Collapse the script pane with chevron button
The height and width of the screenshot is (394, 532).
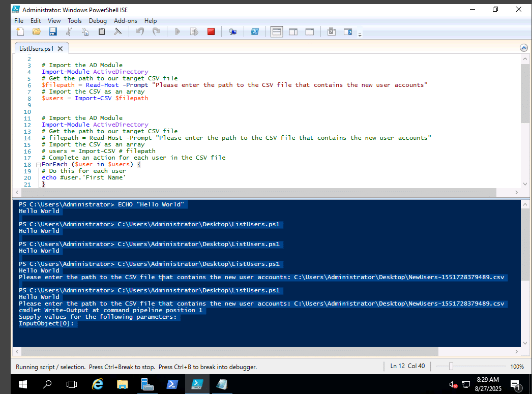(524, 48)
